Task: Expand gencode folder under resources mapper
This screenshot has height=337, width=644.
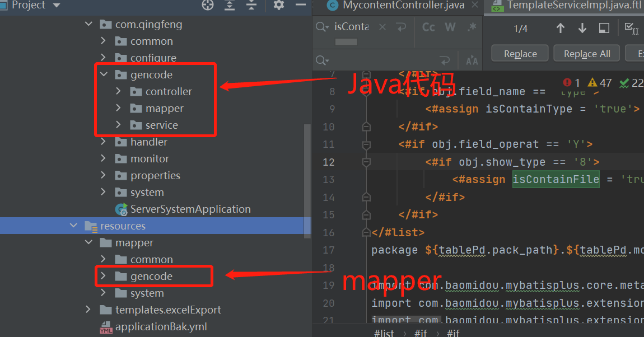Action: pos(104,276)
